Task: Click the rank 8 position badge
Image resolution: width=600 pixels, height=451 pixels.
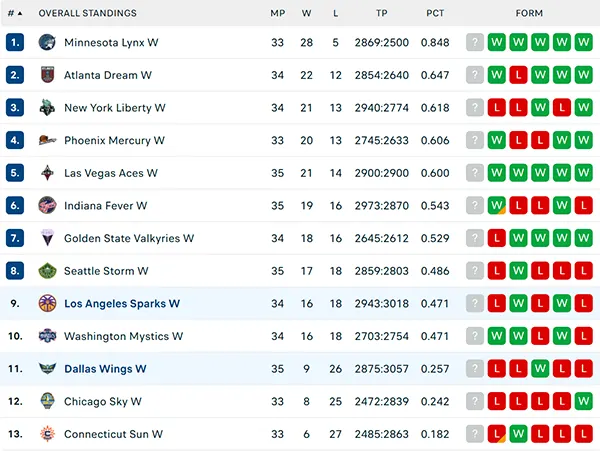Action: [15, 271]
